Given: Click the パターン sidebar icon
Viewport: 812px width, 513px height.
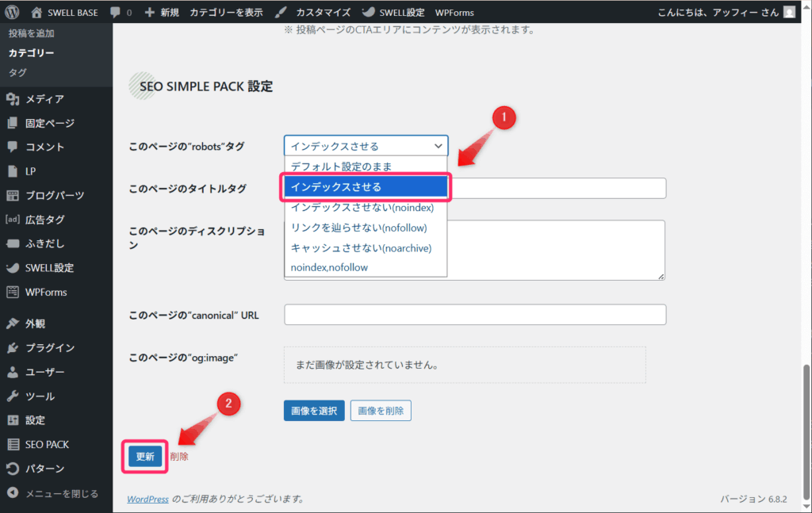Looking at the screenshot, I should (x=13, y=469).
